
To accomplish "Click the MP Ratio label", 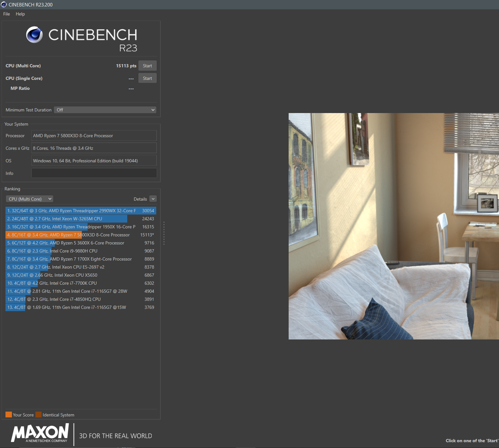I will click(20, 88).
